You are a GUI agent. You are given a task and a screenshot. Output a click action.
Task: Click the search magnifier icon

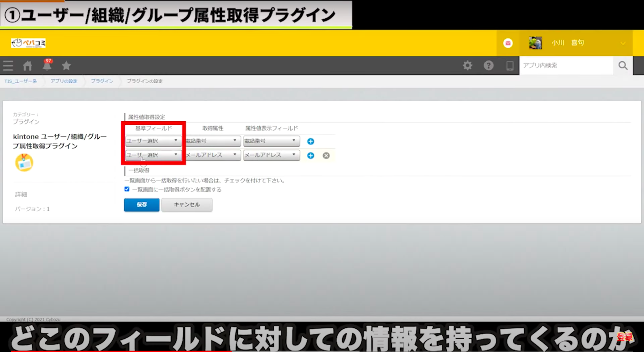tap(623, 66)
